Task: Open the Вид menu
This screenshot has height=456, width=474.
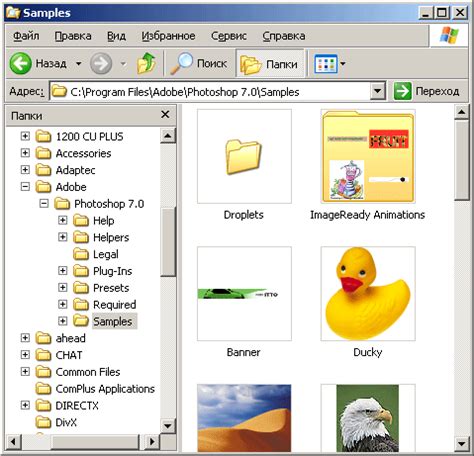Action: point(116,36)
